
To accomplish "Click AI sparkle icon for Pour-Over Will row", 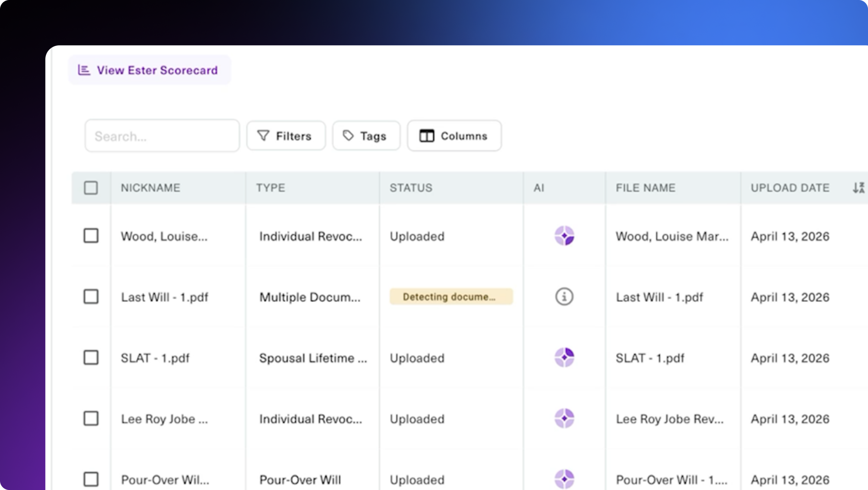I will (x=564, y=479).
